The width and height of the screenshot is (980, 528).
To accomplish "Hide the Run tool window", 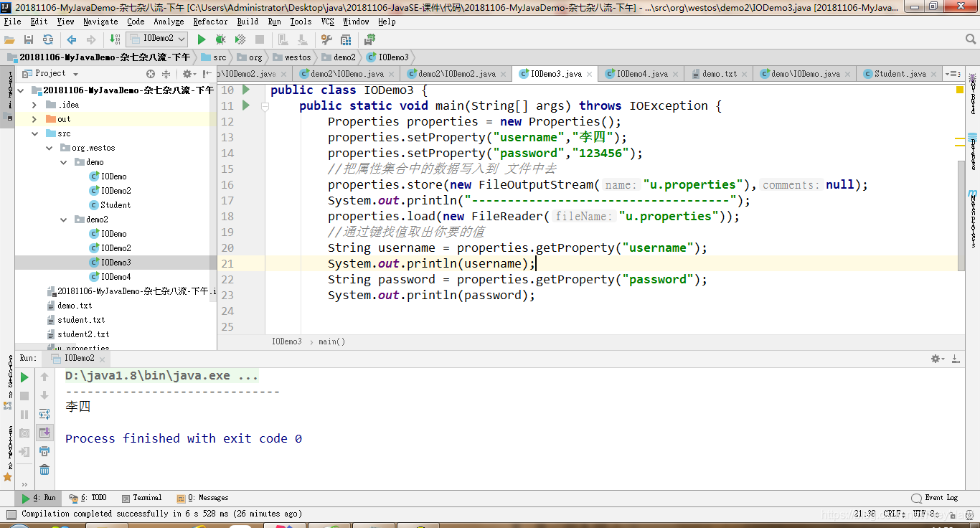I will pos(957,358).
